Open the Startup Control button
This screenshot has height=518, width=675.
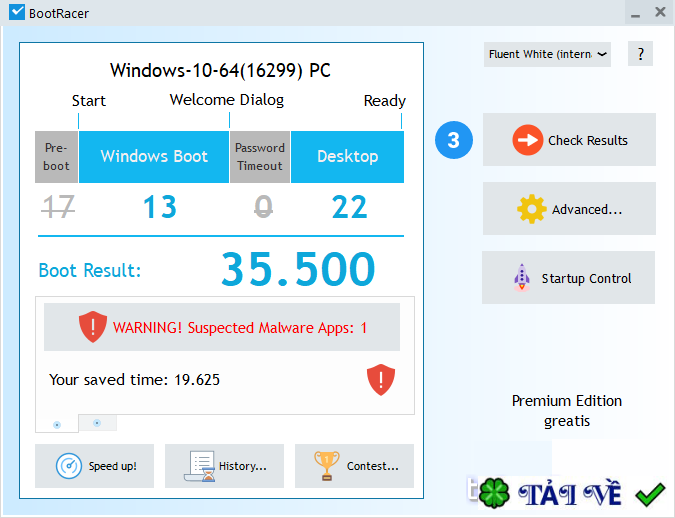568,278
